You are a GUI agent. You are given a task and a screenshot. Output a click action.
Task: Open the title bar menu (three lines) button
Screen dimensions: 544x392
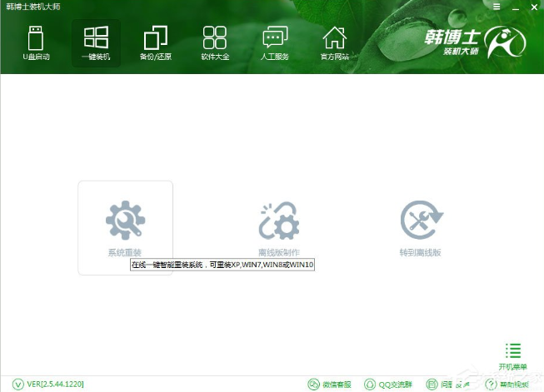click(x=496, y=6)
